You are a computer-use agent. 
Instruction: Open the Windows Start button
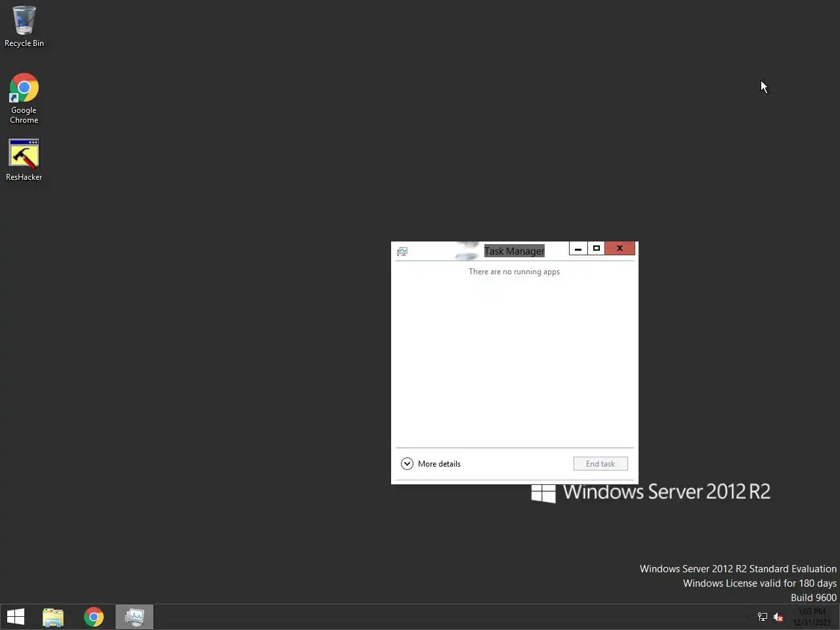(x=16, y=617)
